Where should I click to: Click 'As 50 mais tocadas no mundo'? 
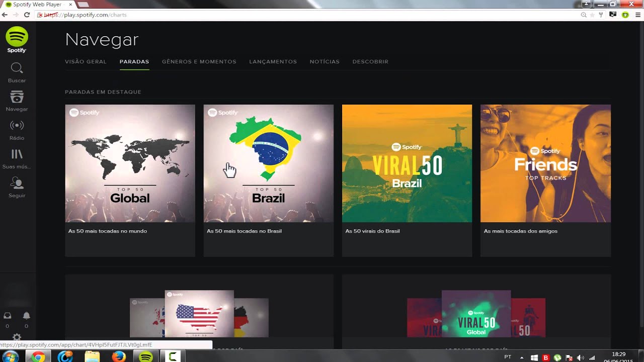tap(108, 231)
